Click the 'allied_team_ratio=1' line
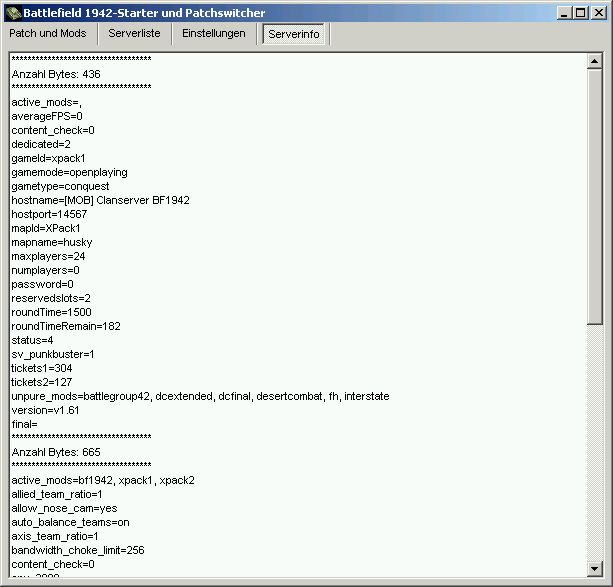 [57, 494]
